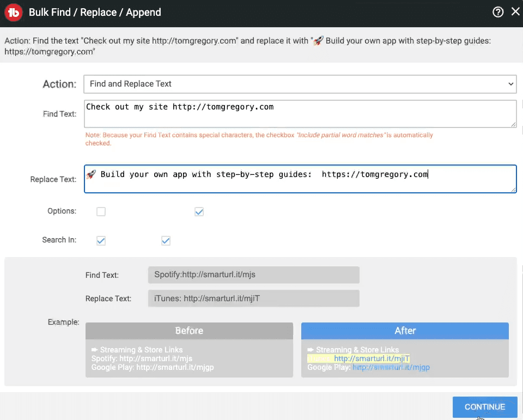523x420 pixels.
Task: Uncheck the second Search In checkbox
Action: click(x=166, y=240)
